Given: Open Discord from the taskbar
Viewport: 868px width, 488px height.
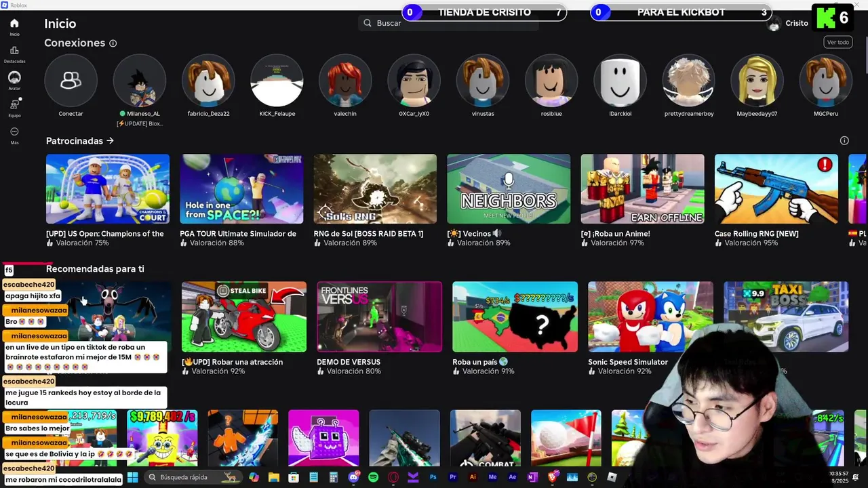Looking at the screenshot, I should click(x=353, y=477).
